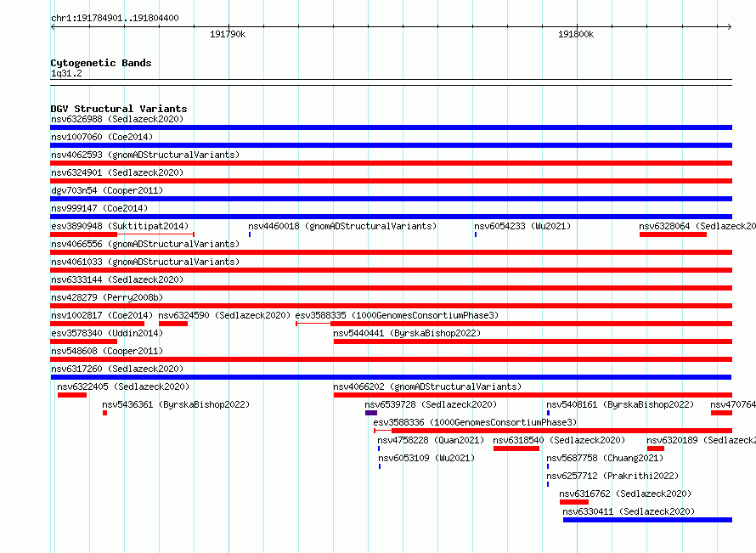
Task: Click nsv548608 (Cooper2011) label
Action: tap(107, 351)
